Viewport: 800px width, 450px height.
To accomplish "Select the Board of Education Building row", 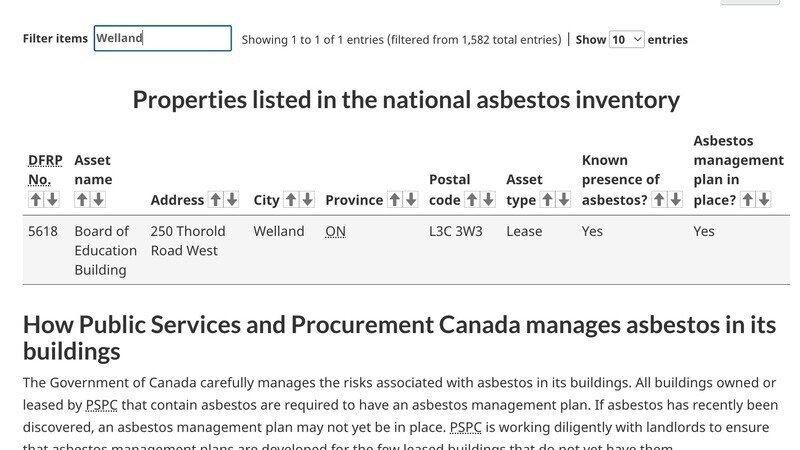I will tap(406, 250).
